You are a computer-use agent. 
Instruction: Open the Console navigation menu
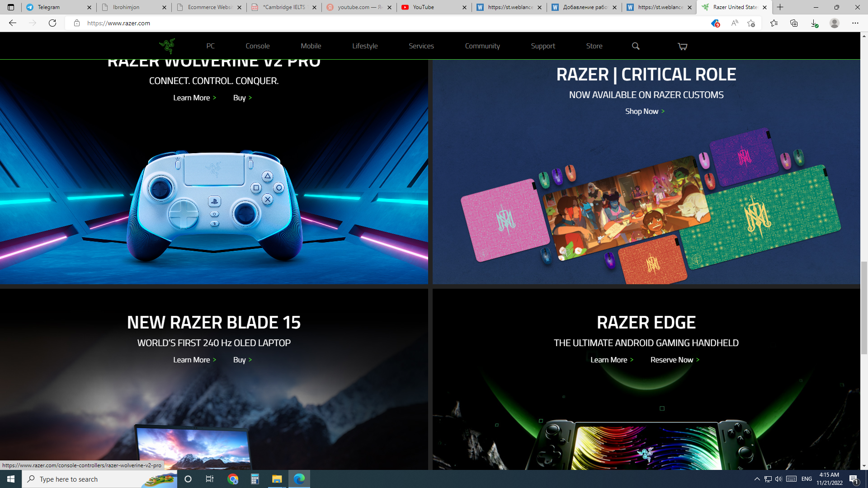[x=258, y=46]
